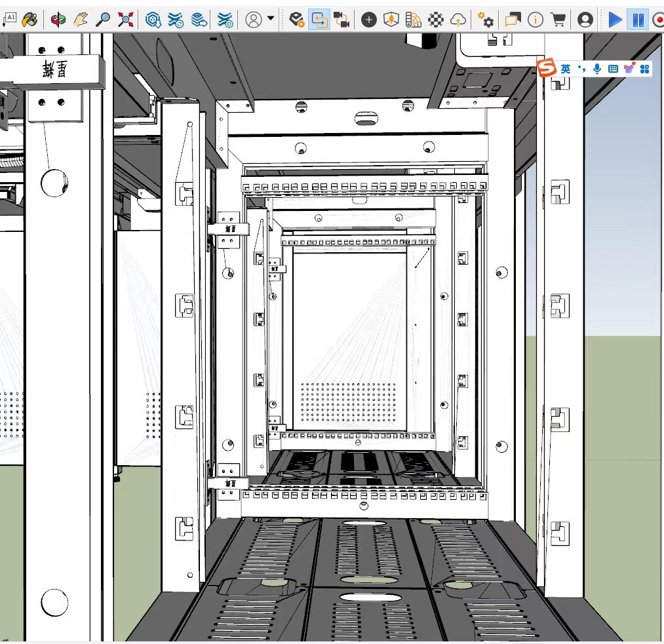Click the layered stack with arrow icon

coord(199,20)
